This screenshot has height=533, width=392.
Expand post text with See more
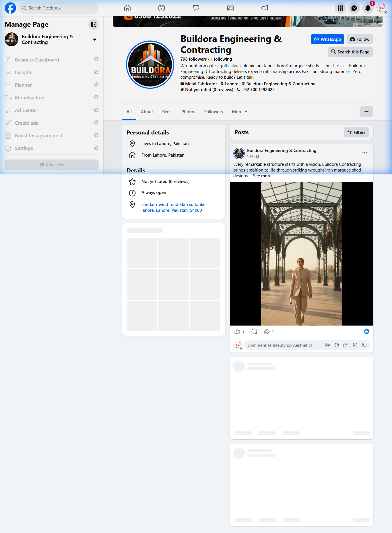(262, 176)
